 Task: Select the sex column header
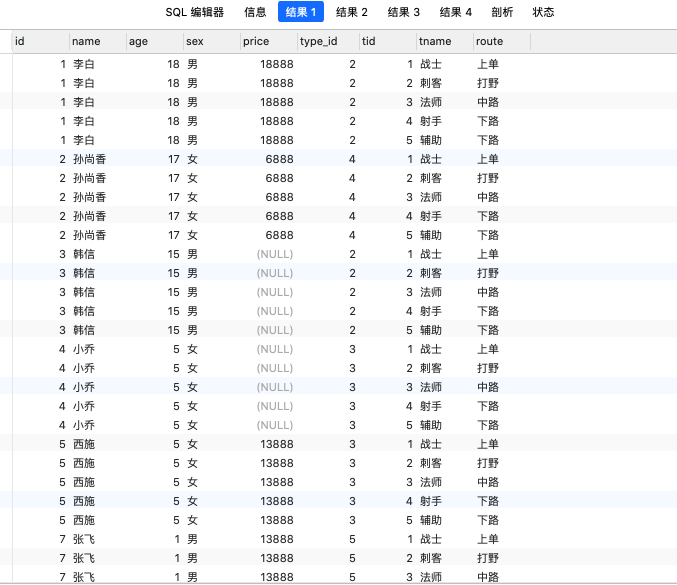pyautogui.click(x=212, y=41)
